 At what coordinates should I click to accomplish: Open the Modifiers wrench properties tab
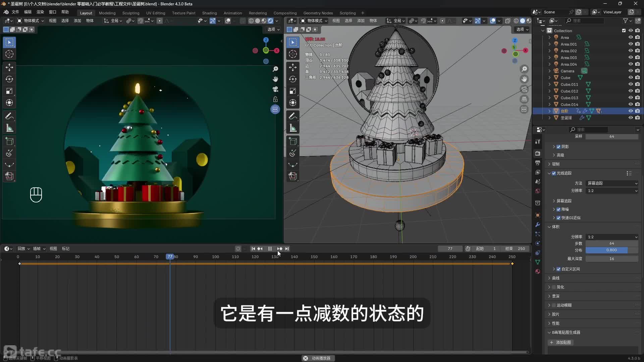[x=538, y=225]
